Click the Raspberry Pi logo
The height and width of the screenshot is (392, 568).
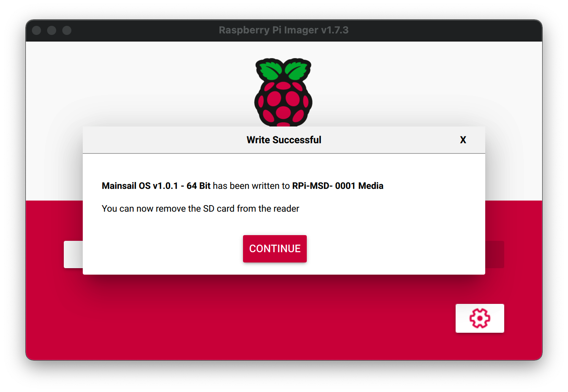pyautogui.click(x=283, y=92)
